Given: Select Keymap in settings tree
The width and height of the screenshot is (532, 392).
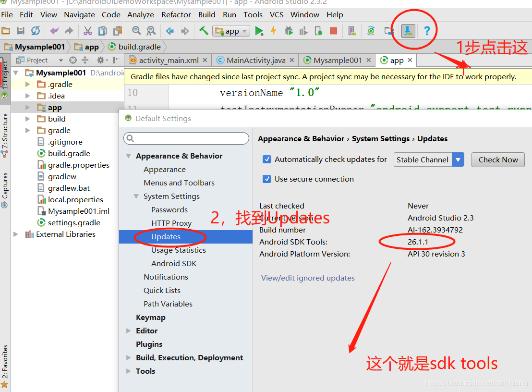Looking at the screenshot, I should pos(151,318).
